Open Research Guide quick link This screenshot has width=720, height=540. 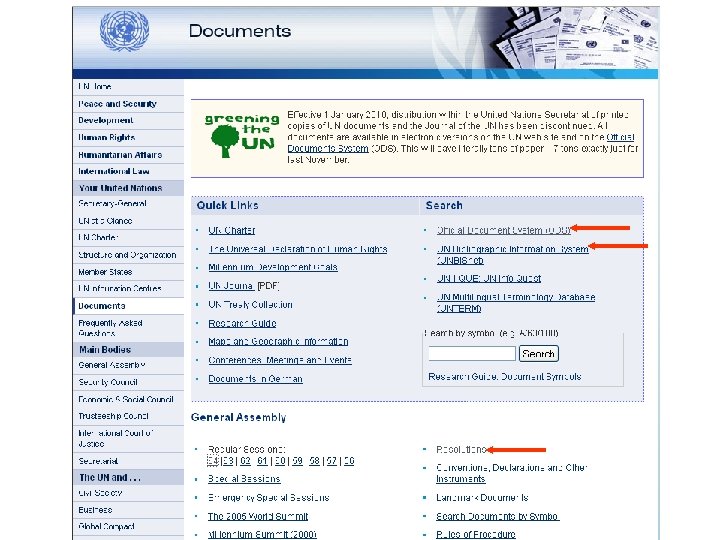pyautogui.click(x=242, y=323)
